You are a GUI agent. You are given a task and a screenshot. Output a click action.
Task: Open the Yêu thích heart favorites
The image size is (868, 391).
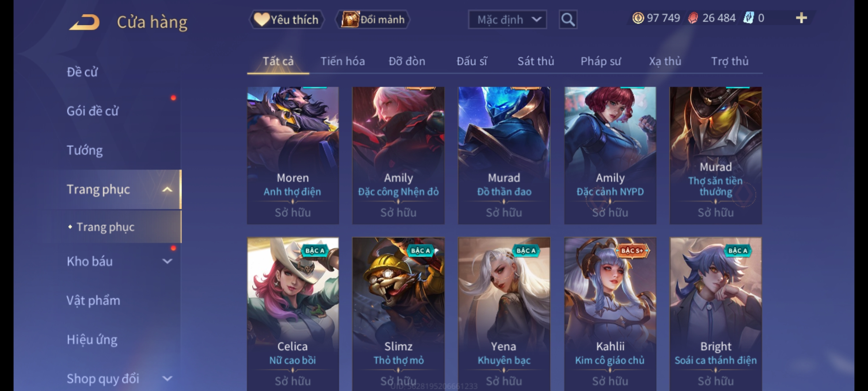tap(286, 20)
